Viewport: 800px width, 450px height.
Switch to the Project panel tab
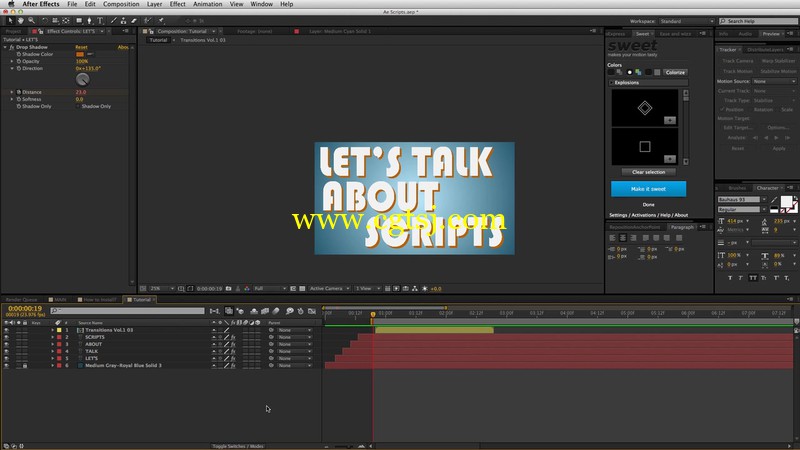[14, 32]
